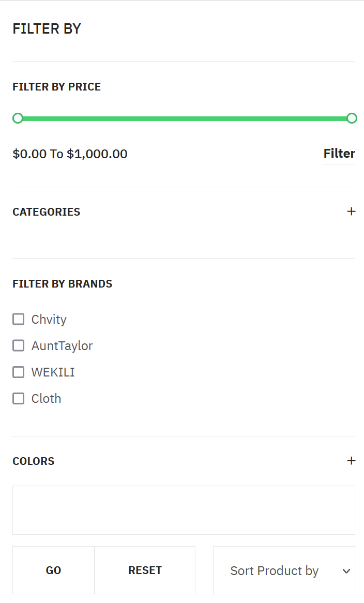Click the minimum price slider handle
Viewport: 364px width, 603px height.
(18, 118)
